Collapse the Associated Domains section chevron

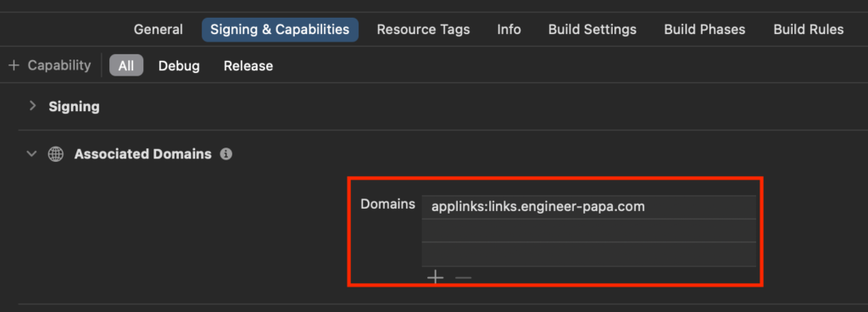[x=33, y=154]
